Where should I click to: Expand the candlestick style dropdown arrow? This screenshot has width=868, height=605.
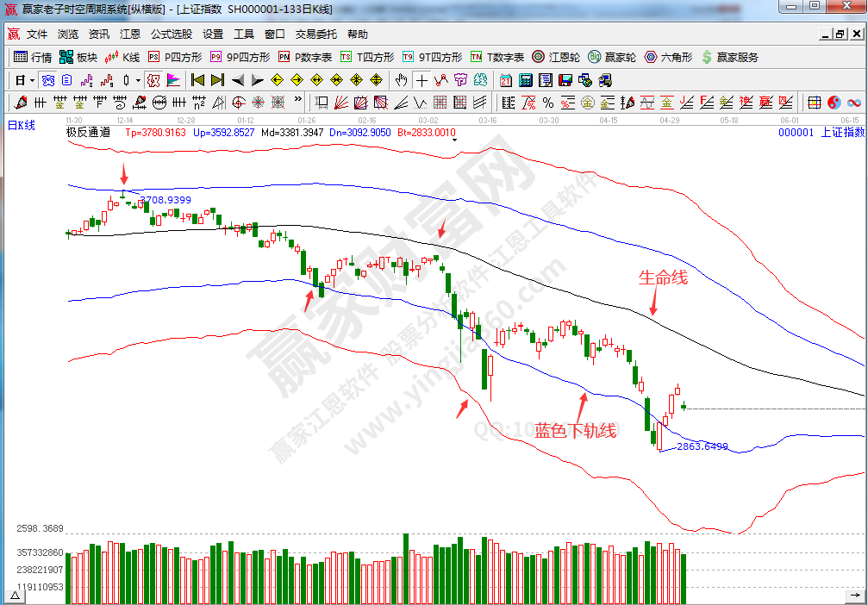click(138, 80)
